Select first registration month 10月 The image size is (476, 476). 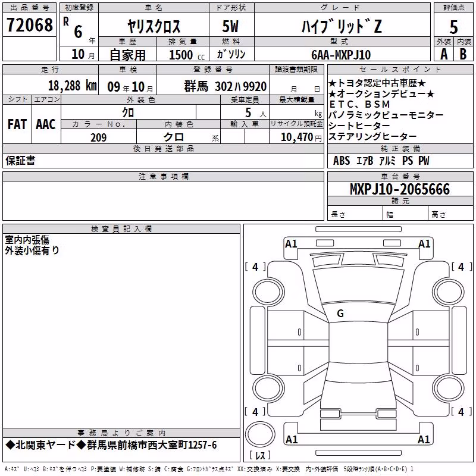pos(83,54)
